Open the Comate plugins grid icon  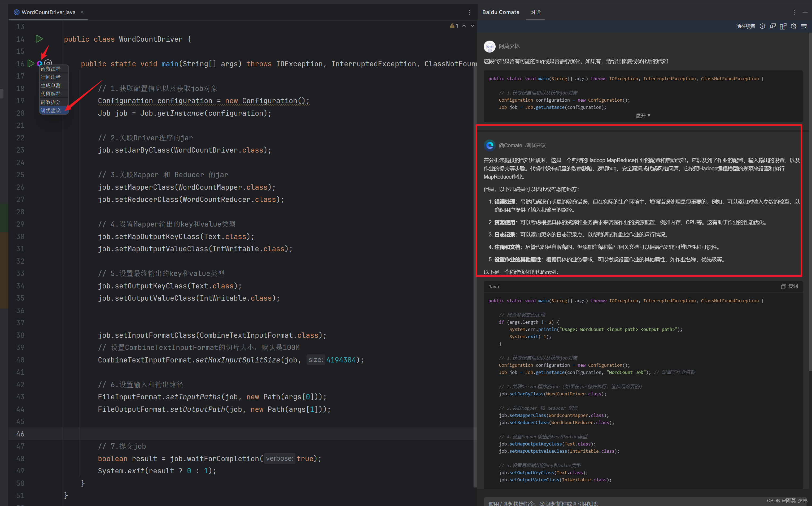pos(783,26)
